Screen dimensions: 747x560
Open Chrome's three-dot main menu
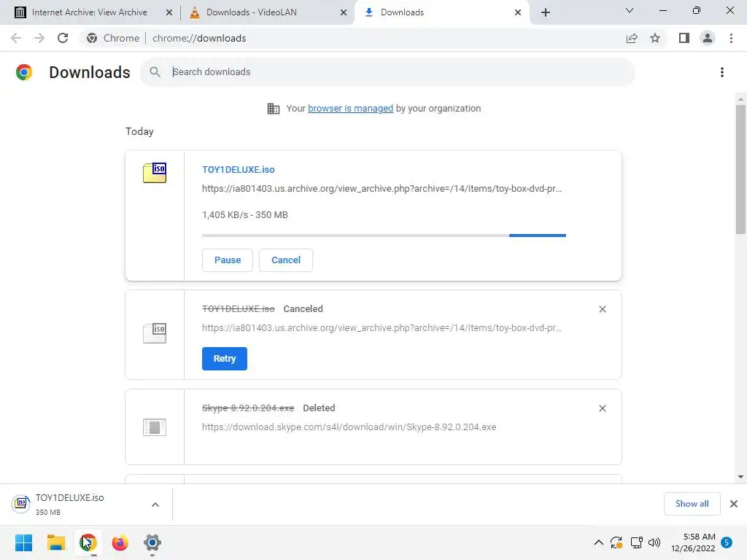click(x=731, y=38)
